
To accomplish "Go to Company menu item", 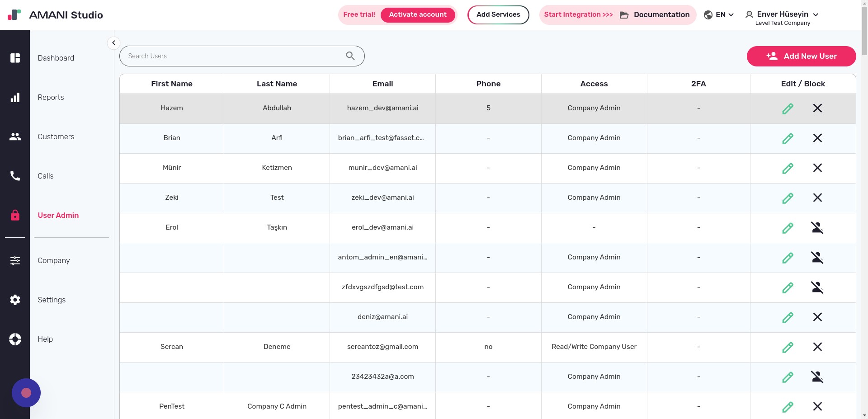I will [53, 260].
